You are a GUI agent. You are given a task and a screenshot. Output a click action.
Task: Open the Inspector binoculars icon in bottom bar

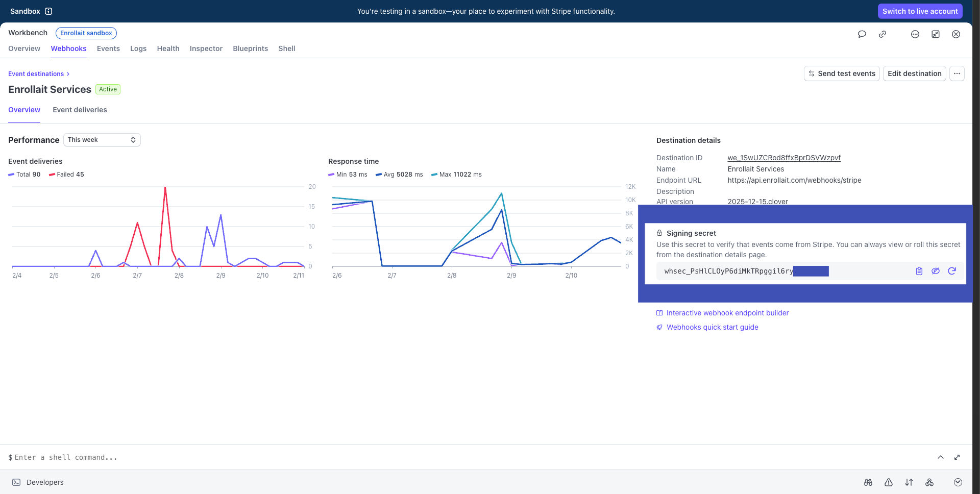868,482
